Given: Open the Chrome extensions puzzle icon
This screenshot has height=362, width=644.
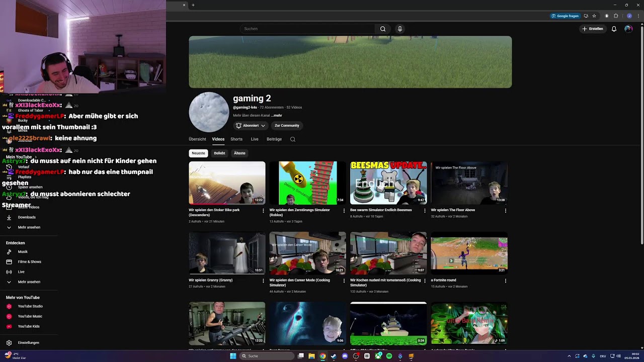Looking at the screenshot, I should click(x=616, y=16).
